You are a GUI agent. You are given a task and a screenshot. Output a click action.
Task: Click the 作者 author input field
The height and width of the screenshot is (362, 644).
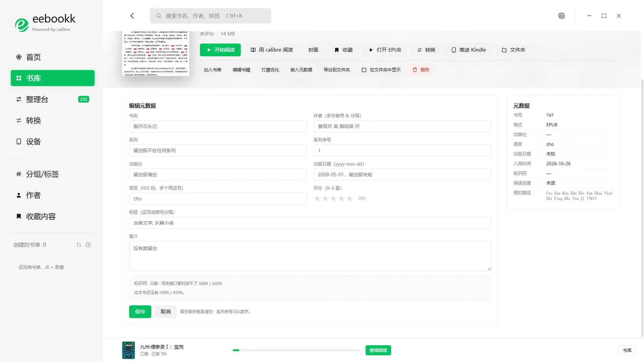(402, 126)
